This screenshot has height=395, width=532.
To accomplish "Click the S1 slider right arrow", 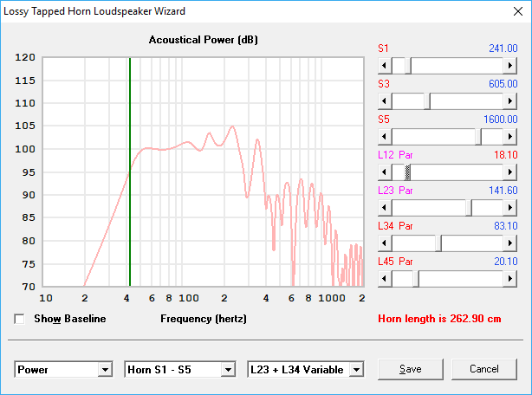I will pyautogui.click(x=510, y=65).
